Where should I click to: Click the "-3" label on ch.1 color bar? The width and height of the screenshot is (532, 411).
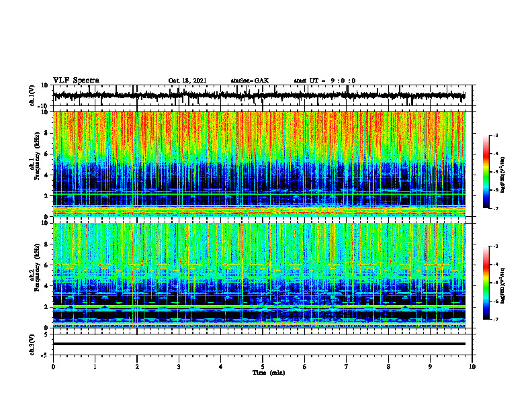(x=496, y=136)
